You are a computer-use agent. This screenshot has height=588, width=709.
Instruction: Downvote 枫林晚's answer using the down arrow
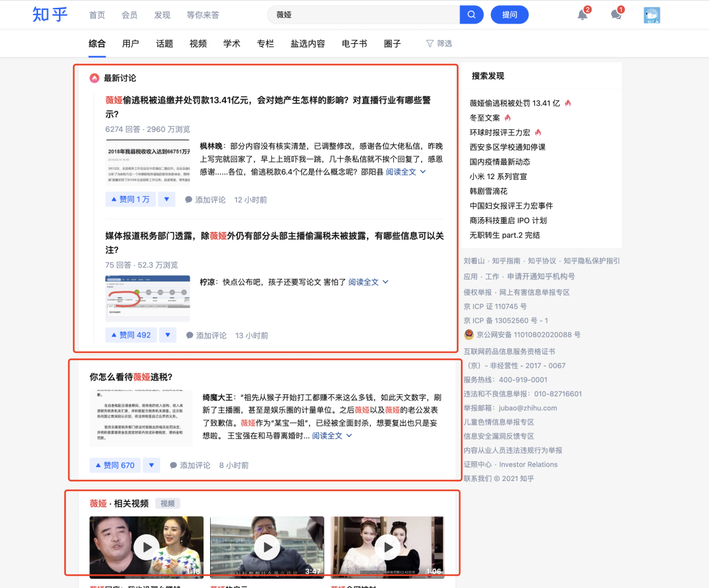167,199
